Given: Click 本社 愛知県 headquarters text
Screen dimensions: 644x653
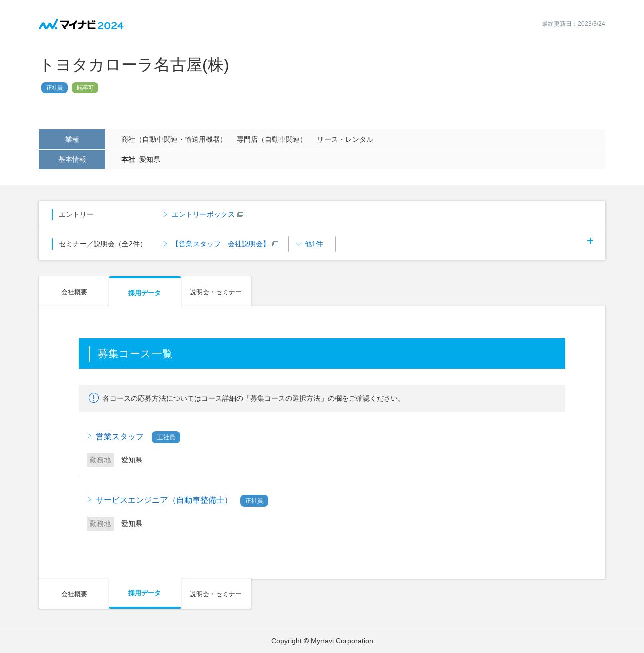Looking at the screenshot, I should (141, 159).
